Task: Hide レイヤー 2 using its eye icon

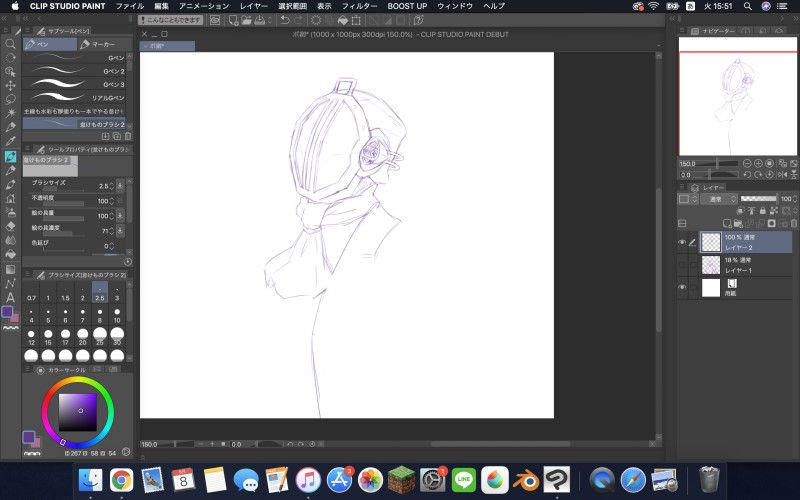Action: [682, 242]
